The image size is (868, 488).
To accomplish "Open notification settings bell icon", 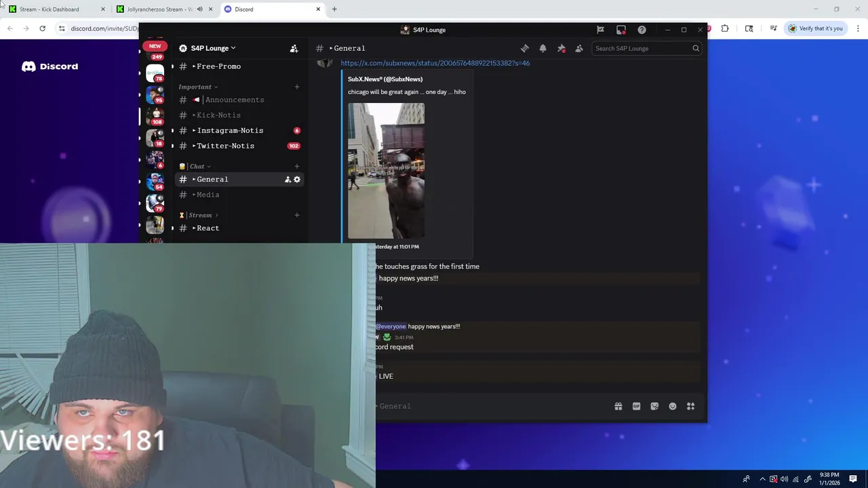I will coord(542,48).
